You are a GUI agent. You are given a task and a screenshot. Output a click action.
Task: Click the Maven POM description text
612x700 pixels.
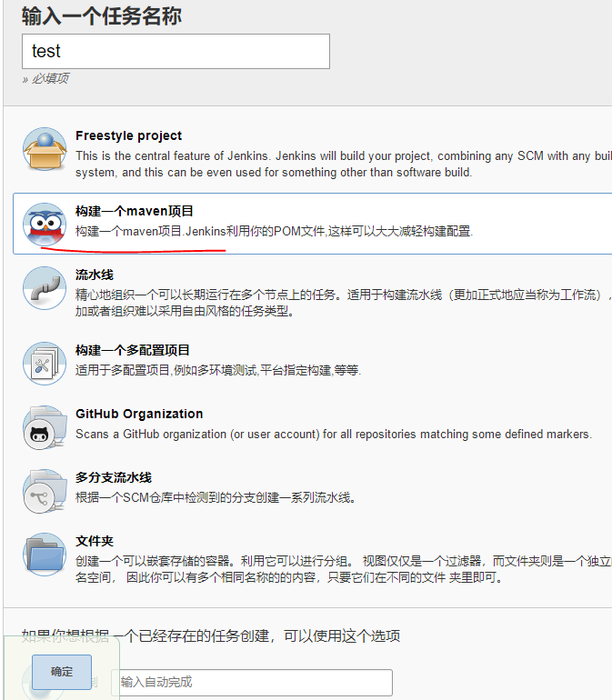274,231
